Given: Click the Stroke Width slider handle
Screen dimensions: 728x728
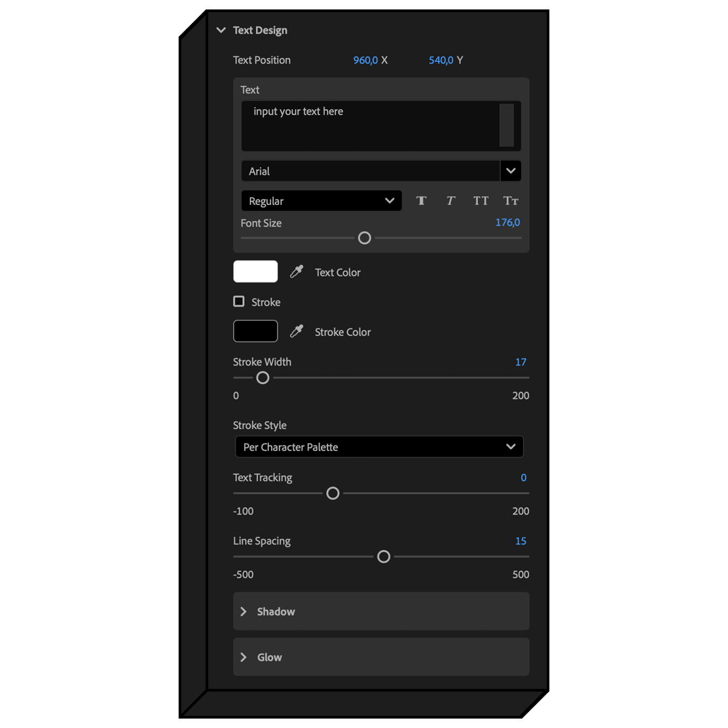Looking at the screenshot, I should pyautogui.click(x=263, y=378).
